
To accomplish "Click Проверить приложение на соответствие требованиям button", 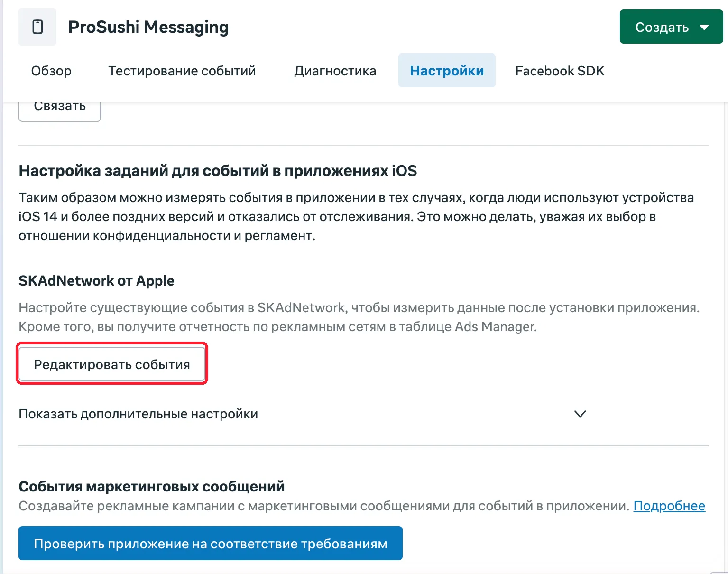I will pyautogui.click(x=211, y=543).
